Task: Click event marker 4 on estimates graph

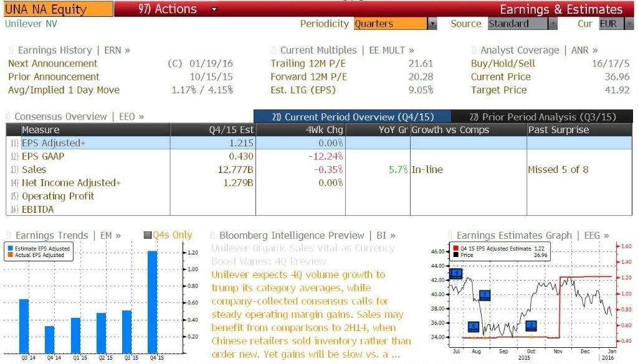Action: pyautogui.click(x=456, y=273)
